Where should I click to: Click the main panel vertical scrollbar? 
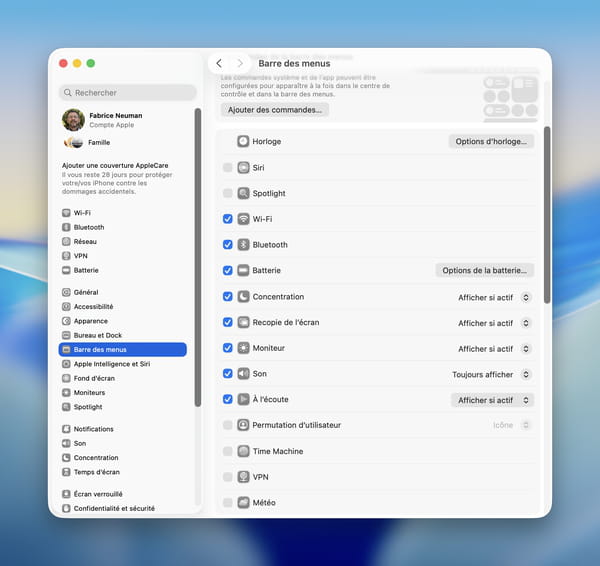[x=547, y=215]
